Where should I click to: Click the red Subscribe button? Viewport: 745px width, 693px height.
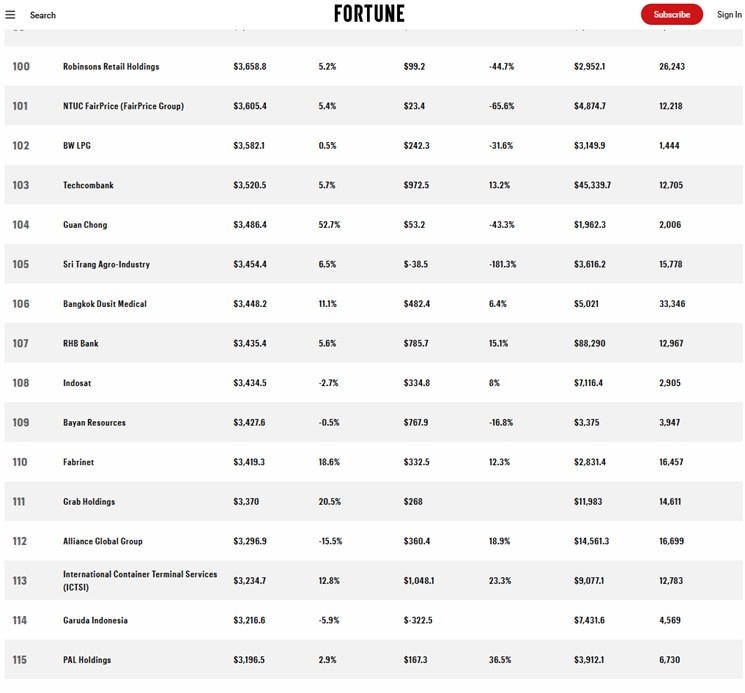pos(671,14)
